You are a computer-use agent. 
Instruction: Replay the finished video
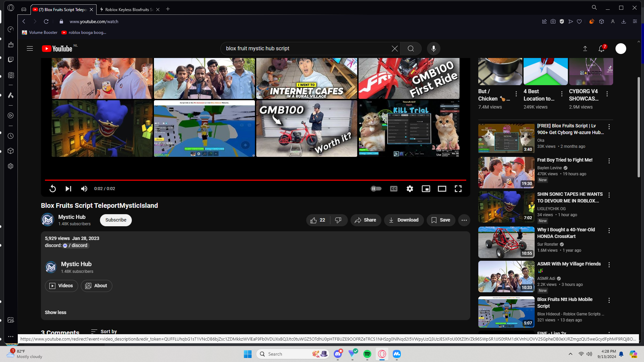[x=53, y=189]
